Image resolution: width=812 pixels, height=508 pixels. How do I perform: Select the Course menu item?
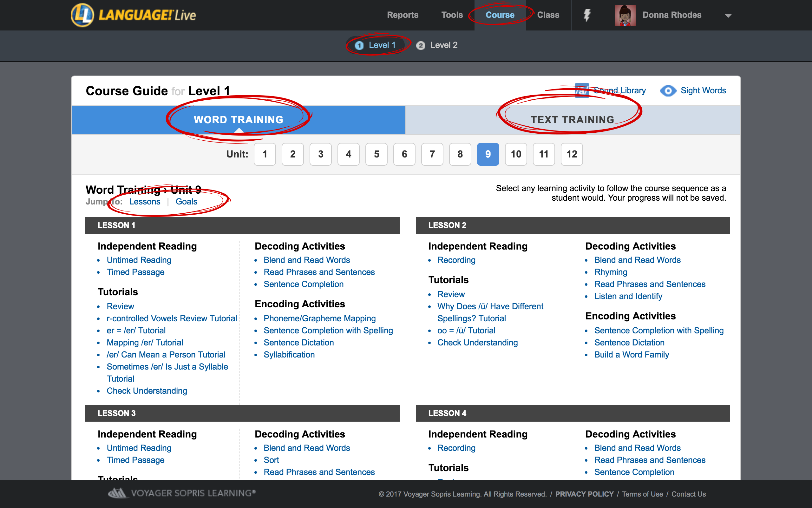[x=500, y=15]
